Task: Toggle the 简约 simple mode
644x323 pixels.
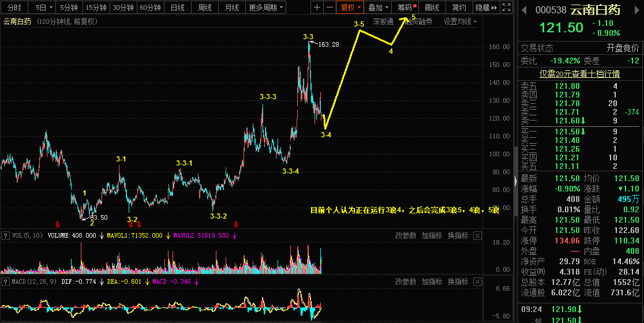Action: pos(459,7)
